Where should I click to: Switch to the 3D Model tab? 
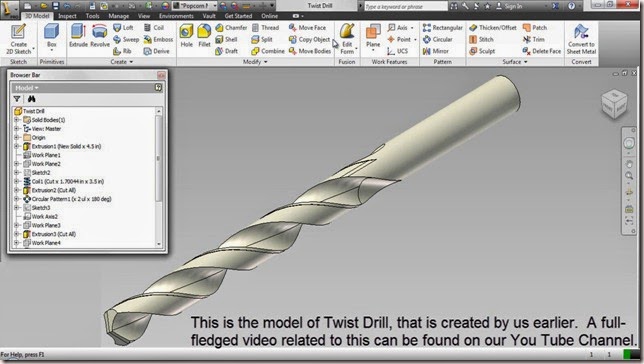(x=37, y=16)
